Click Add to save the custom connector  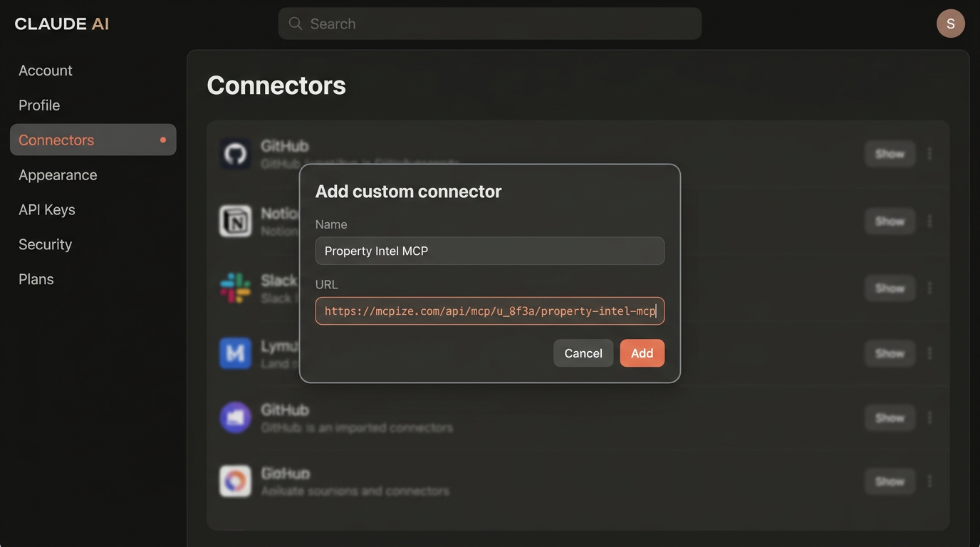click(642, 353)
